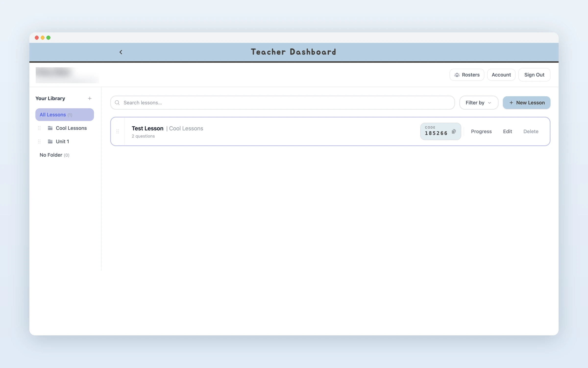Image resolution: width=588 pixels, height=368 pixels.
Task: Click the back chevron in header
Action: pos(121,52)
